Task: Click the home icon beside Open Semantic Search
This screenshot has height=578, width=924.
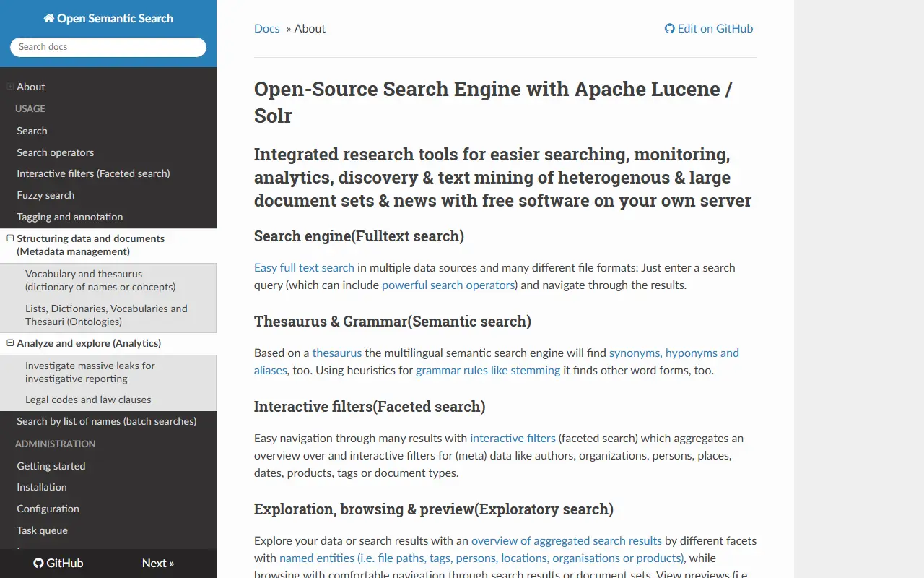Action: 48,19
